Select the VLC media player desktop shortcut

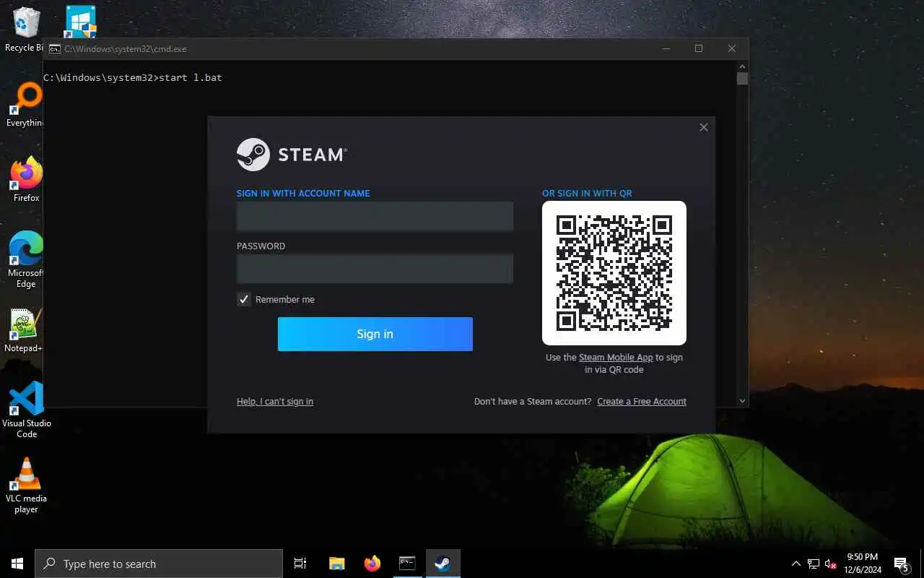[26, 486]
